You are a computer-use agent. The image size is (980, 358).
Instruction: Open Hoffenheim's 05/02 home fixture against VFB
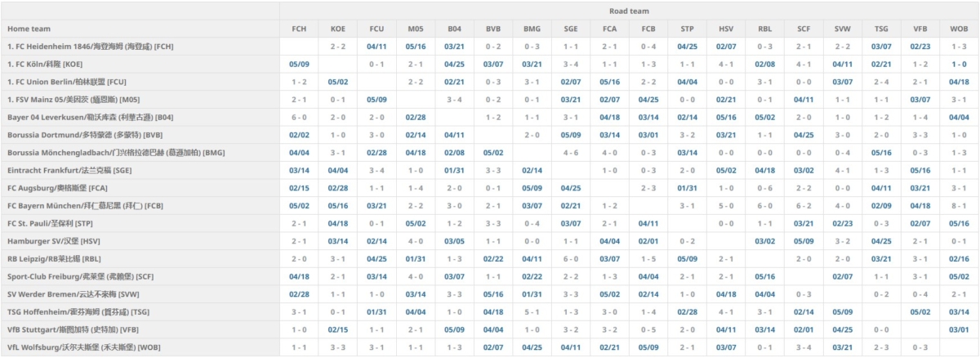920,312
